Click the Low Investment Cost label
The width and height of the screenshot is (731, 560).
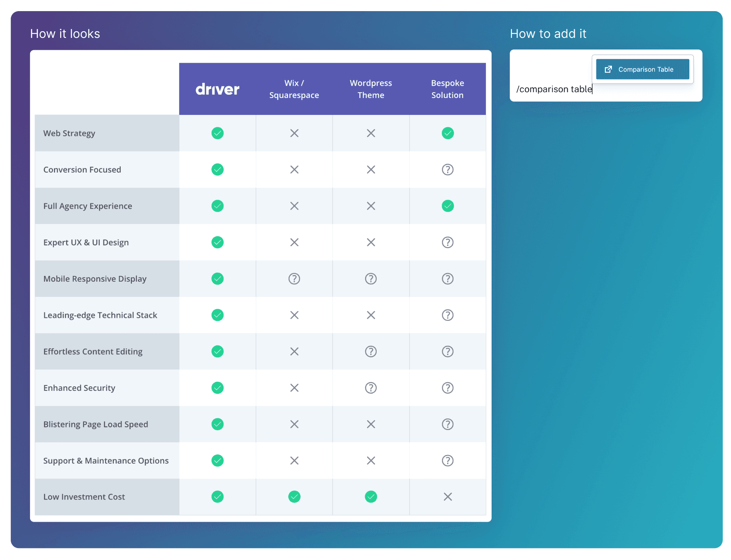(84, 497)
